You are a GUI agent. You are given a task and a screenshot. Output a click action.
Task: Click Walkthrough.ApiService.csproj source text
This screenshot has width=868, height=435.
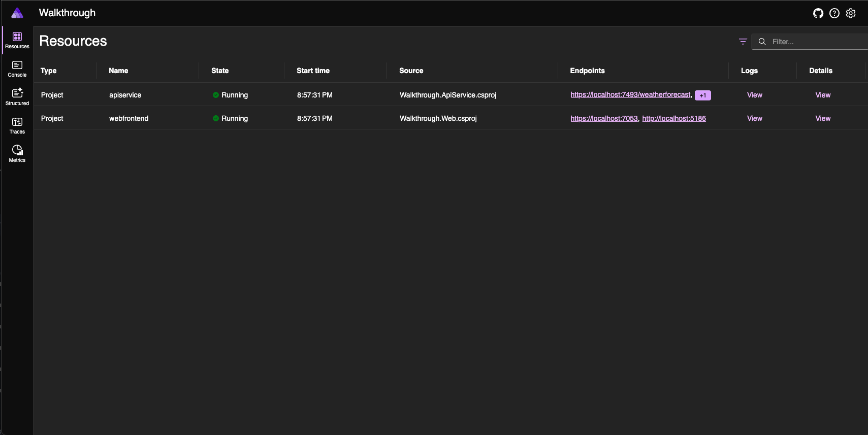[x=448, y=95]
